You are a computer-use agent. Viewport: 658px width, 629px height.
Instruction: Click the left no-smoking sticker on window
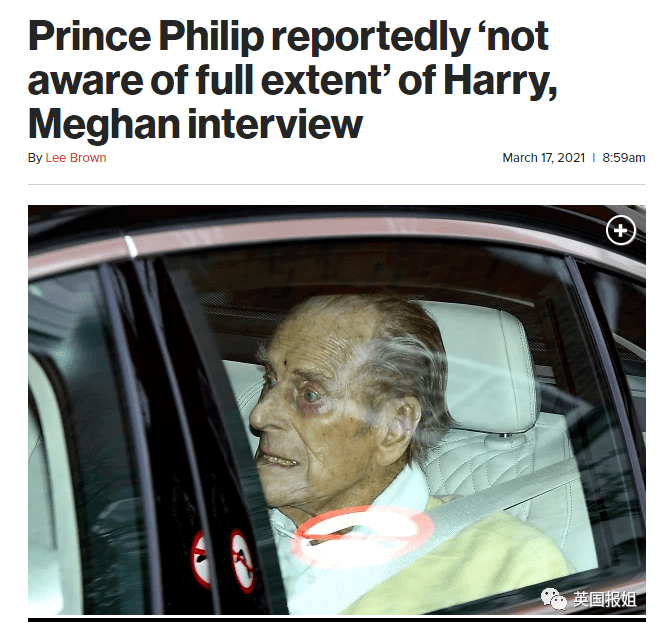click(201, 559)
